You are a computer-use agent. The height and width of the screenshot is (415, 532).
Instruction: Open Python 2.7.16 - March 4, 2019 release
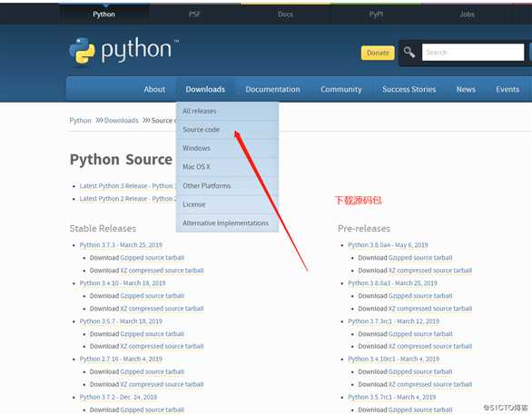[x=121, y=359]
